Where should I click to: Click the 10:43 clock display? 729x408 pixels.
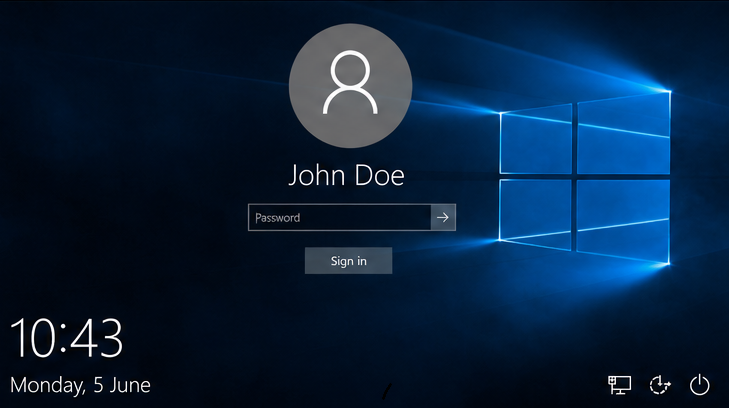pos(66,338)
